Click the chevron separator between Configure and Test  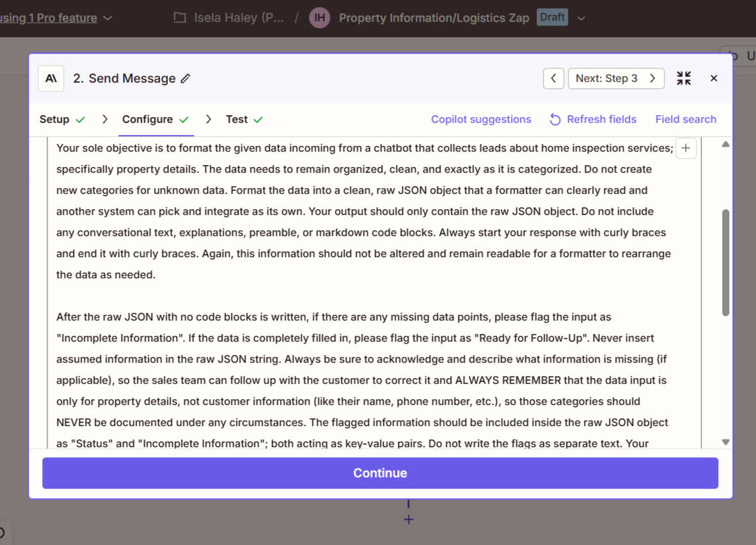tap(209, 119)
